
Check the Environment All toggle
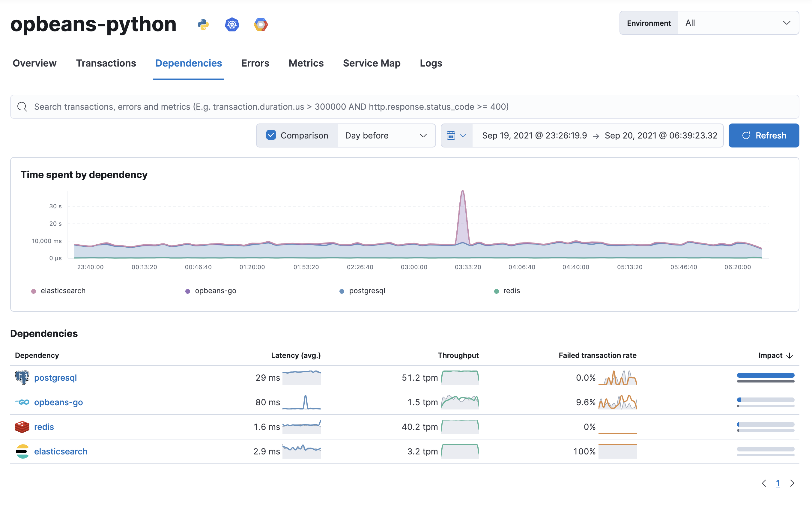click(738, 23)
